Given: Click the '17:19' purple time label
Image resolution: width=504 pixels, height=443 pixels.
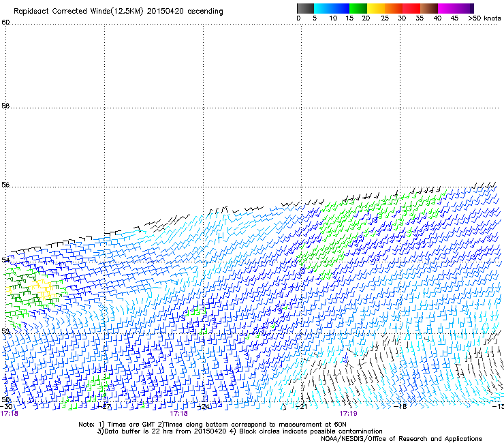Looking at the screenshot, I should tap(348, 414).
